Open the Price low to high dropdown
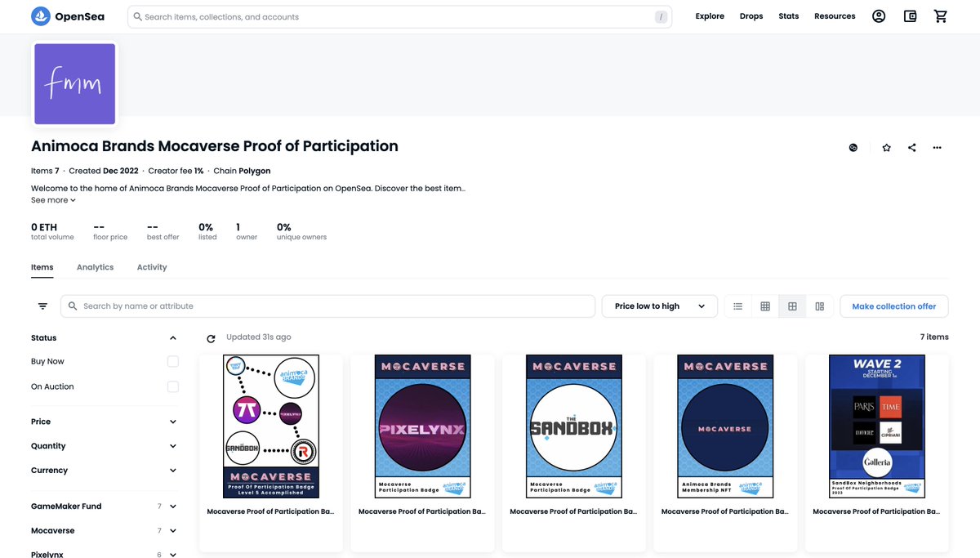 click(x=660, y=306)
